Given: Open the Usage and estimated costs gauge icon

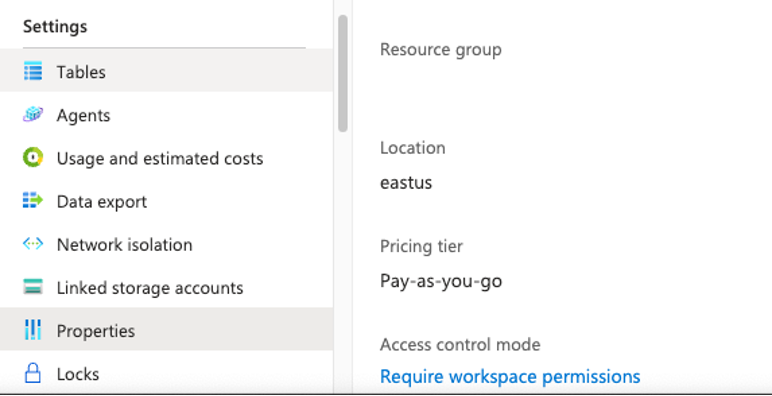Looking at the screenshot, I should click(x=33, y=158).
